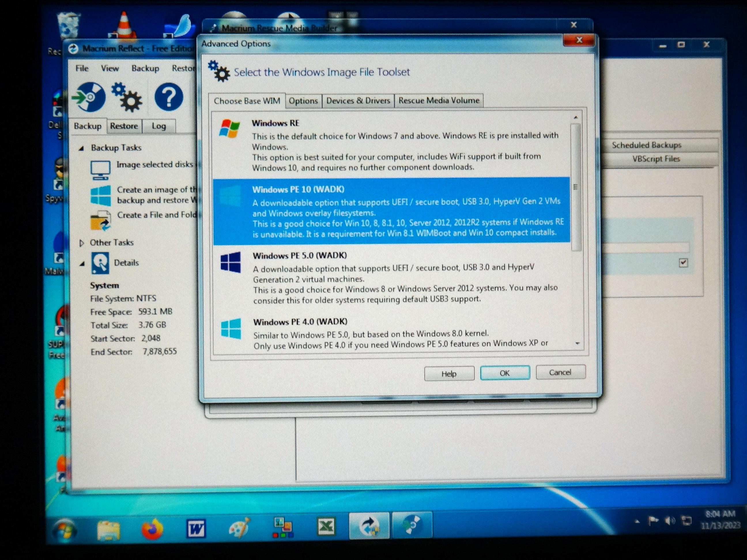This screenshot has height=560, width=747.
Task: Toggle the checkbox in the right panel
Action: pos(684,263)
